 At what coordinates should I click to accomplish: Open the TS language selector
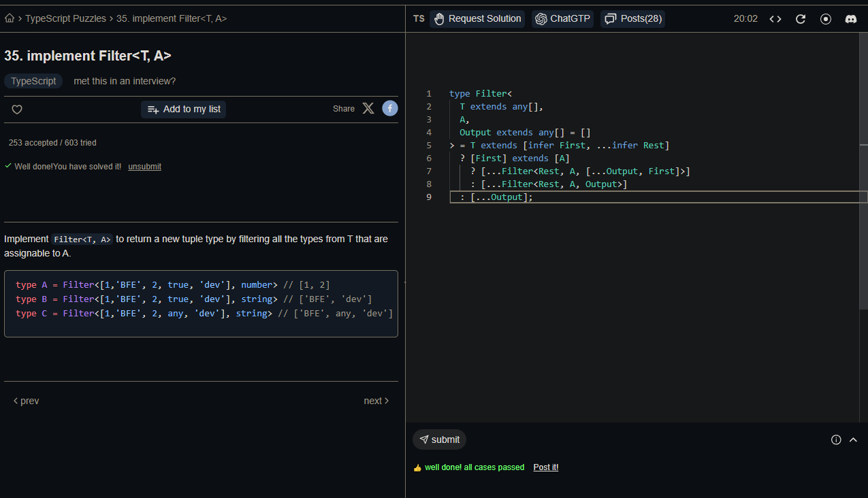click(419, 18)
